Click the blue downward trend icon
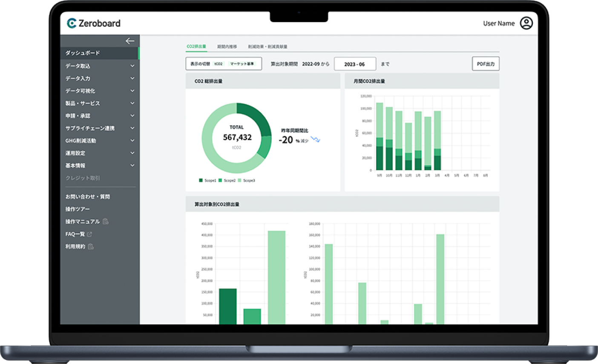The width and height of the screenshot is (598, 364). [315, 139]
